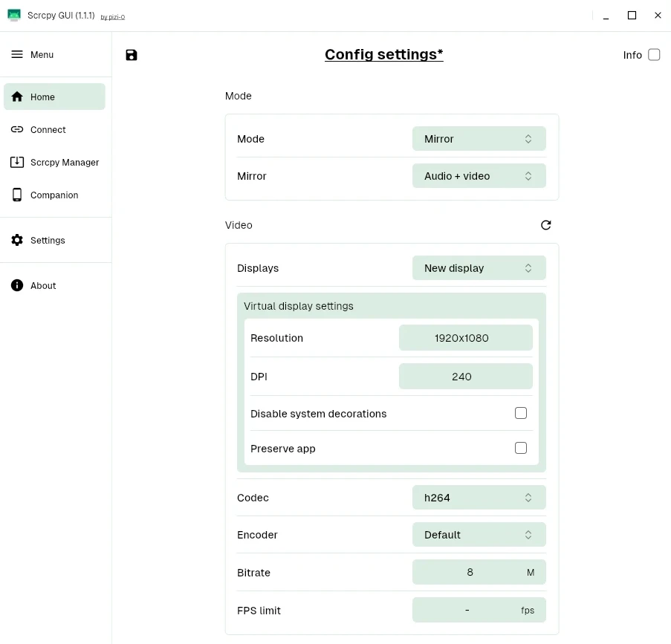Tick the Preserve app checkbox
This screenshot has width=671, height=644.
521,448
